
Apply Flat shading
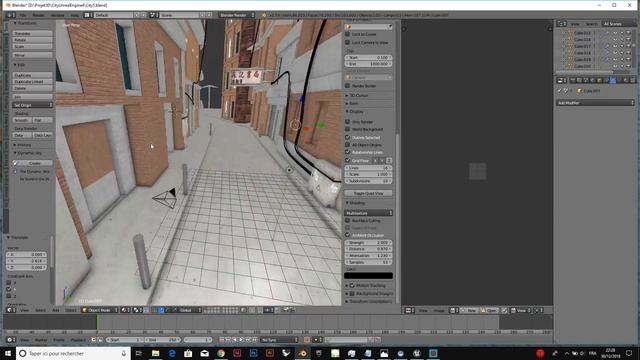42,120
